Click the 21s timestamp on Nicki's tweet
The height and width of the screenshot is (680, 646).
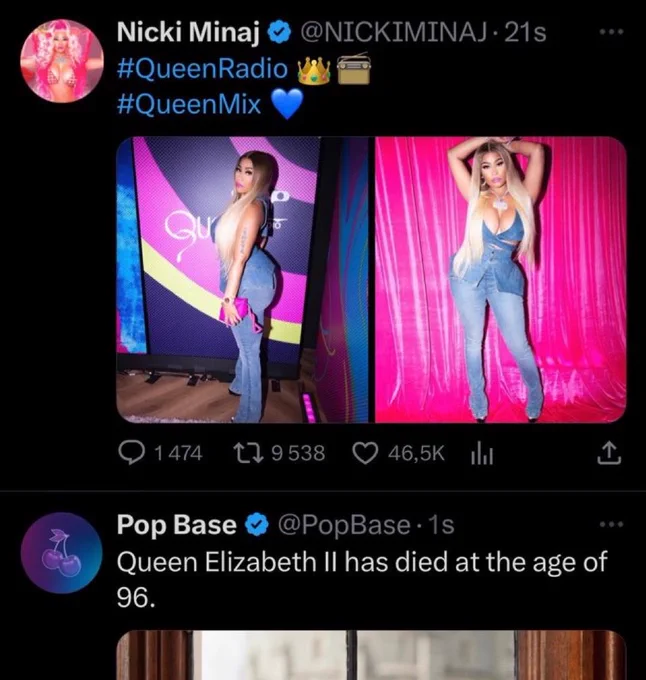[526, 33]
